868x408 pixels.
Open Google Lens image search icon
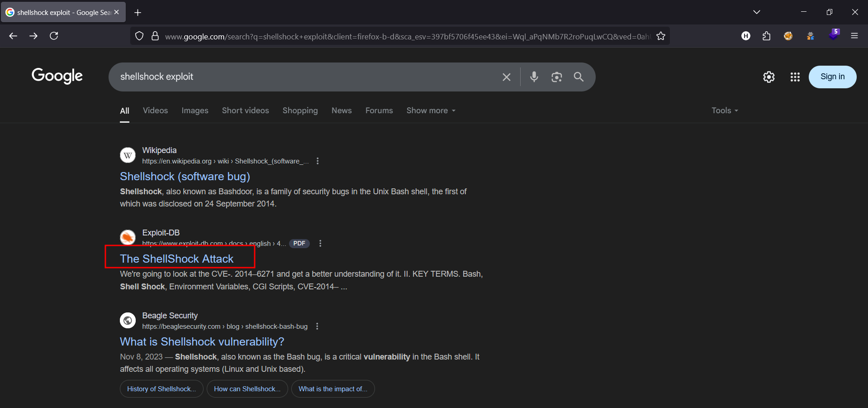[x=556, y=77]
